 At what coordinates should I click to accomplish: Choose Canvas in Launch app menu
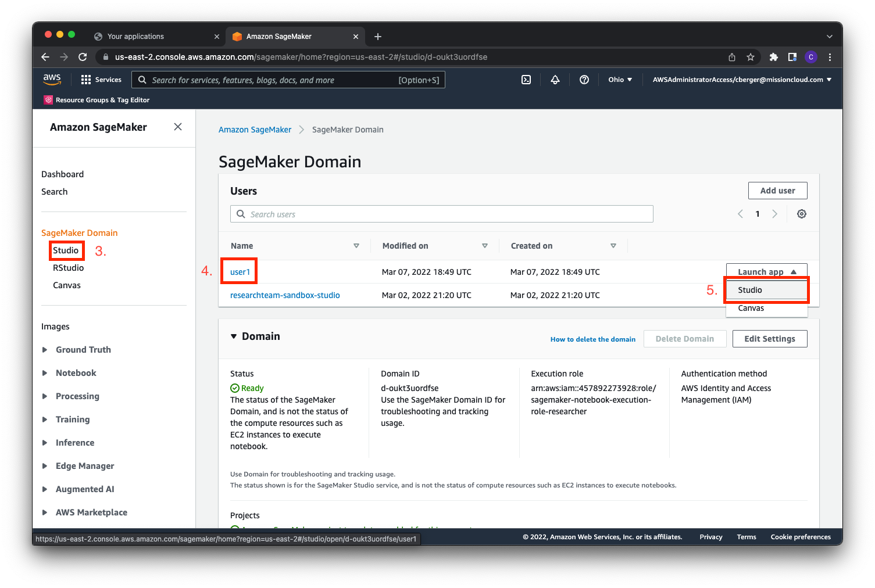click(751, 309)
